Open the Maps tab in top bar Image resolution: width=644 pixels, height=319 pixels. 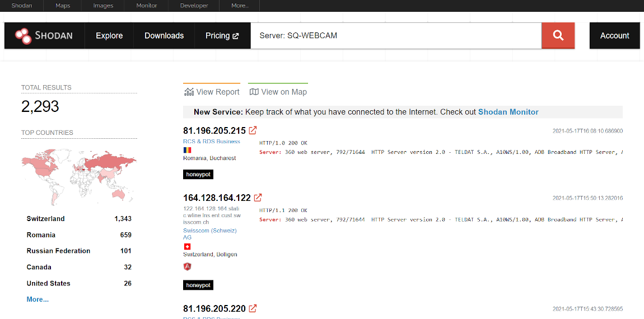[x=62, y=6]
